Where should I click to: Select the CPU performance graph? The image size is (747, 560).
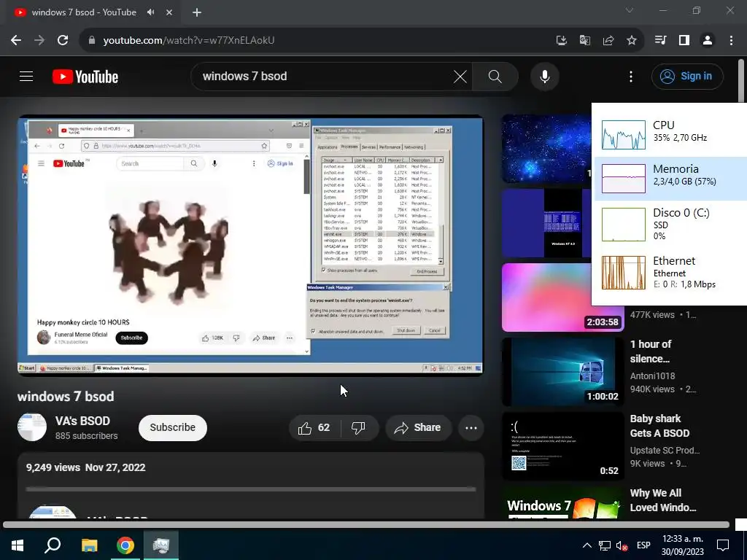pyautogui.click(x=624, y=135)
